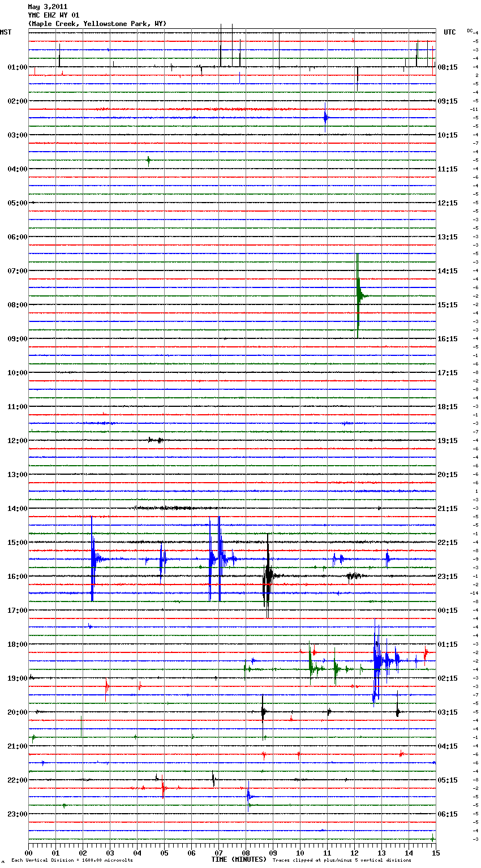Select the "20:00" MST time label
Viewport: 481px width, 868px height.
coord(18,712)
